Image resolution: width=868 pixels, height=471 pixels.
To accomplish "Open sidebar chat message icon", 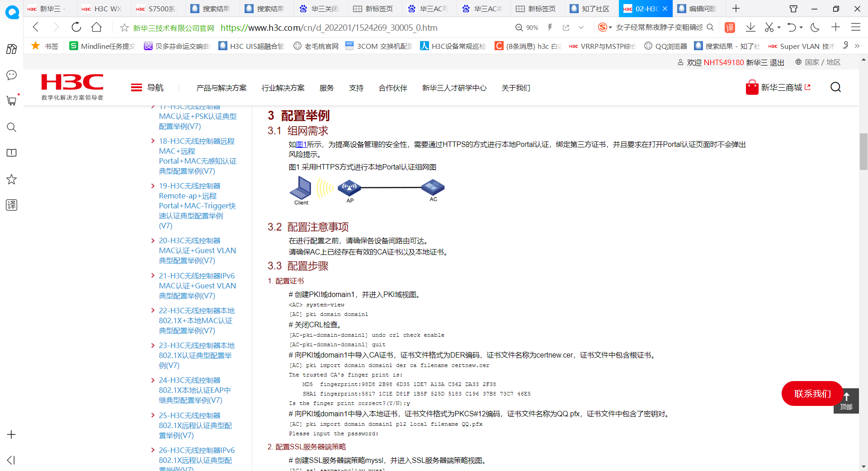I will pos(11,75).
